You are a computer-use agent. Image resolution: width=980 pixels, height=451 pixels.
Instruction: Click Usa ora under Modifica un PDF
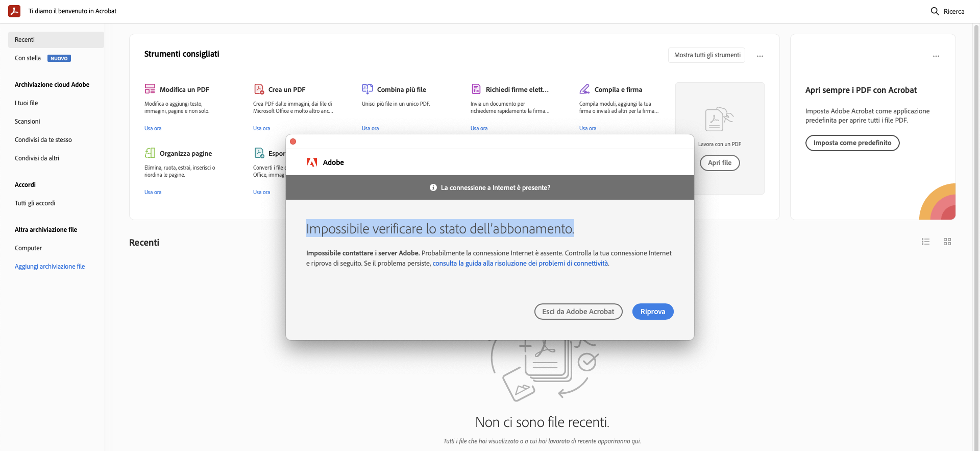(x=153, y=128)
